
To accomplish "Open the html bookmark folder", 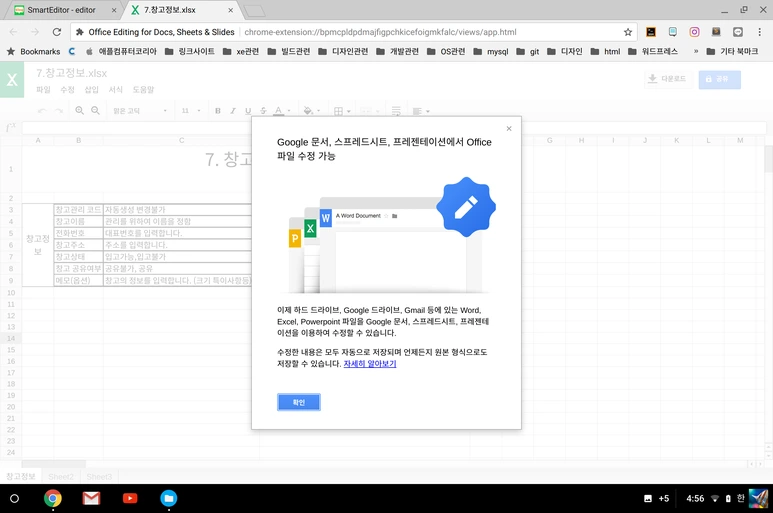I will pyautogui.click(x=605, y=51).
